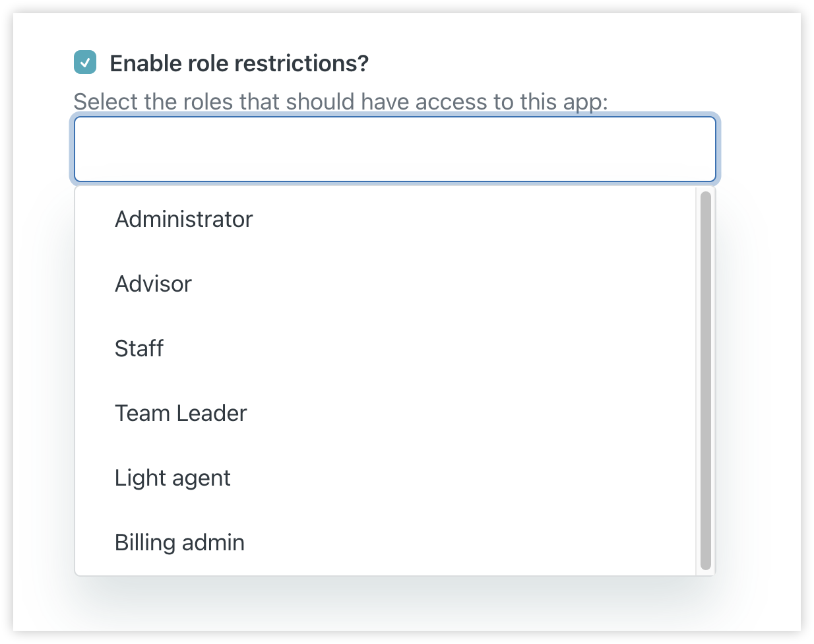
Task: Choose Light agent from the list
Action: pos(172,477)
